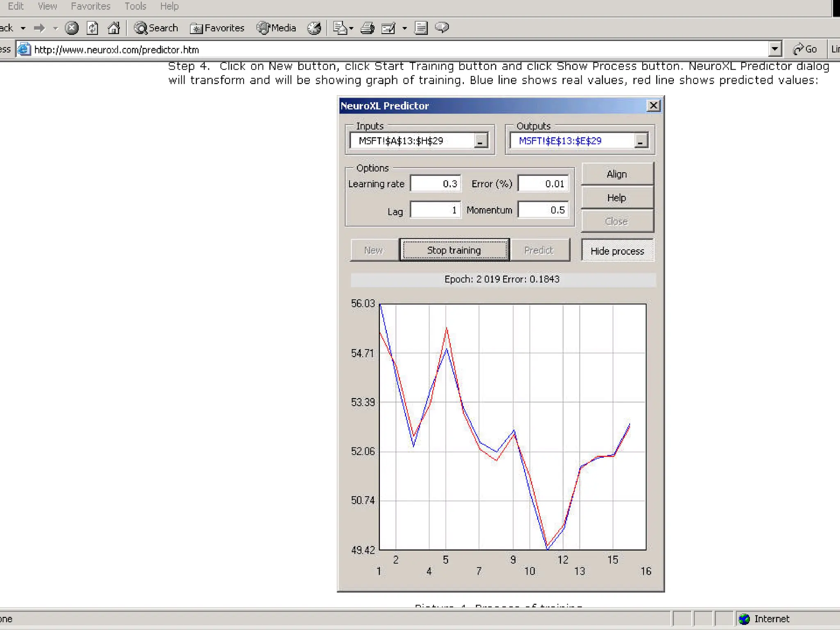The width and height of the screenshot is (840, 630).
Task: Click the Forward arrow icon
Action: [39, 28]
